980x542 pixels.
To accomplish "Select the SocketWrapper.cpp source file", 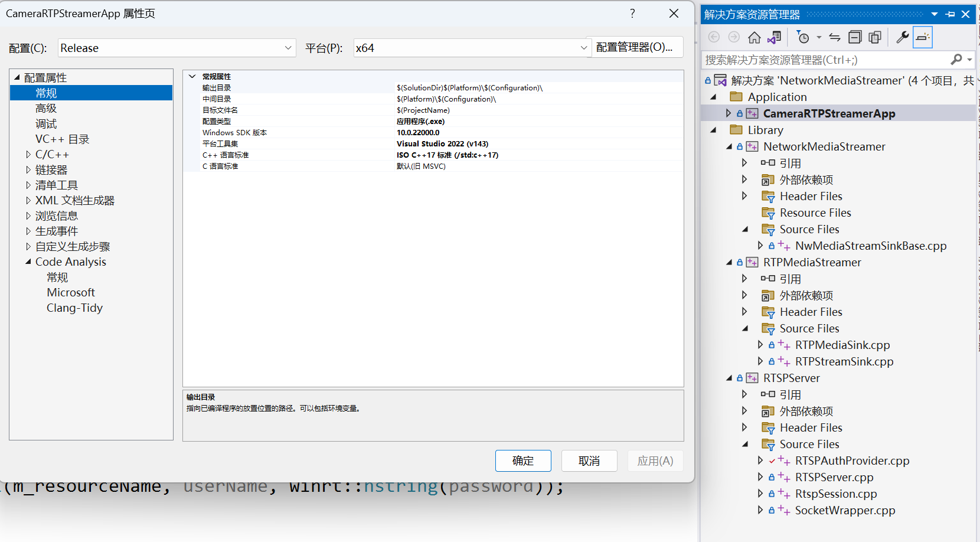I will click(844, 510).
